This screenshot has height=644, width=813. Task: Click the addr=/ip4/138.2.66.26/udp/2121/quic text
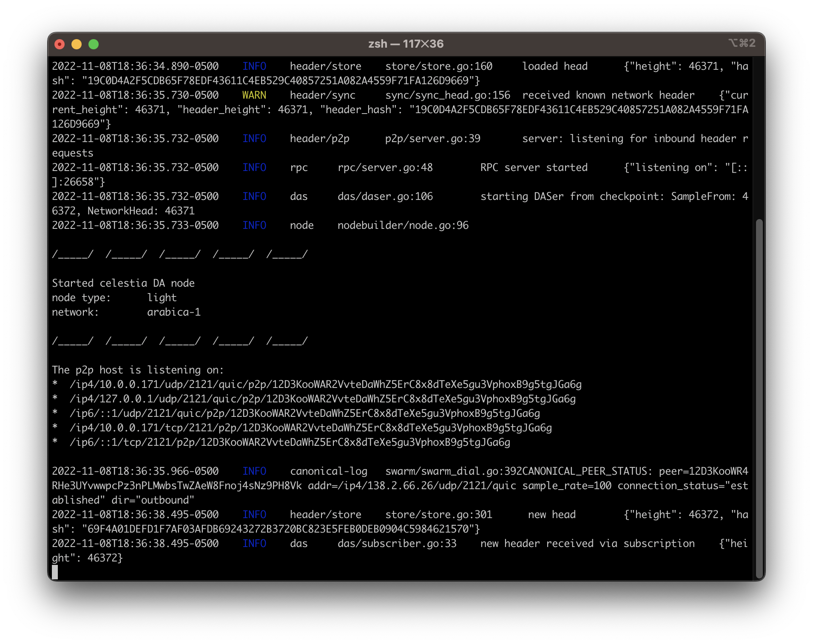click(412, 486)
